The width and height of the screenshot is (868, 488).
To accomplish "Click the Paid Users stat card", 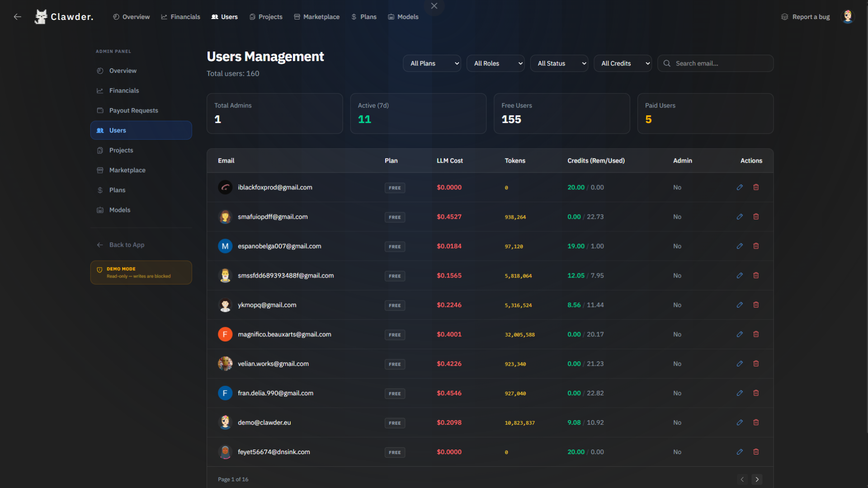I will pyautogui.click(x=705, y=113).
